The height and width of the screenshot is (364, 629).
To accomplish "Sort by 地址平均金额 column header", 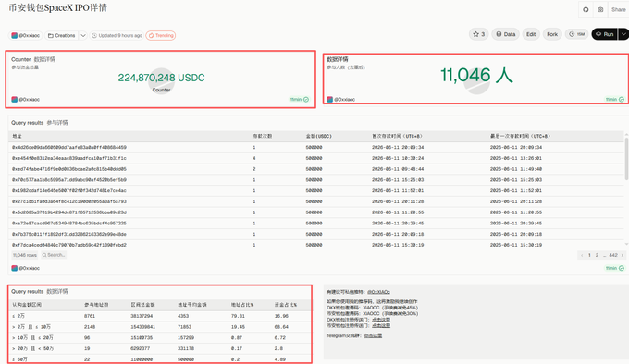I will coord(192,305).
